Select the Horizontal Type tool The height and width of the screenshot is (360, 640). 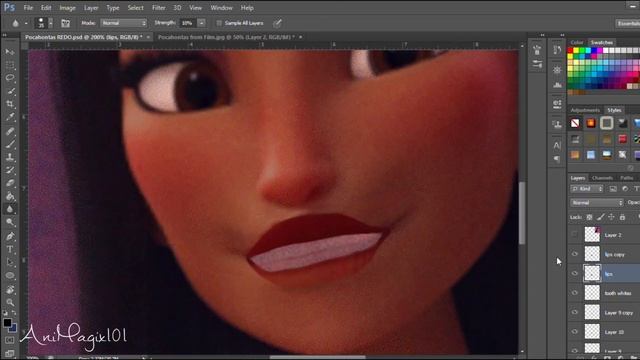[x=10, y=249]
